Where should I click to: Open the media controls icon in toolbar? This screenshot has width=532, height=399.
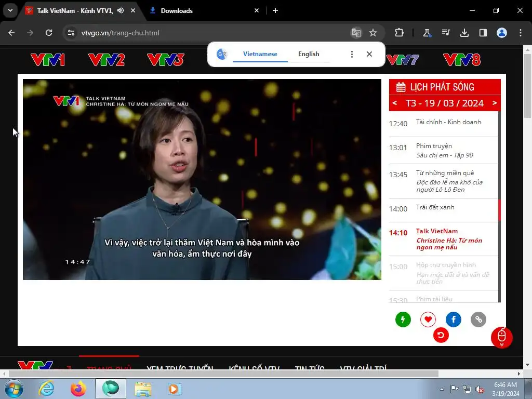445,33
